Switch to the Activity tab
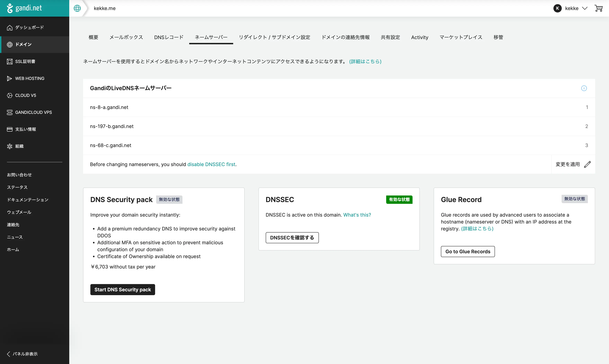 click(x=420, y=37)
